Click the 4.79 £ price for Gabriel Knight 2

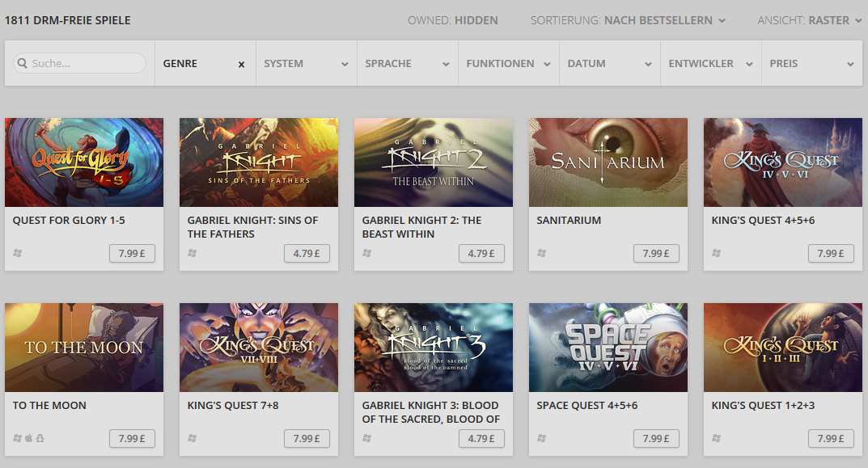481,253
